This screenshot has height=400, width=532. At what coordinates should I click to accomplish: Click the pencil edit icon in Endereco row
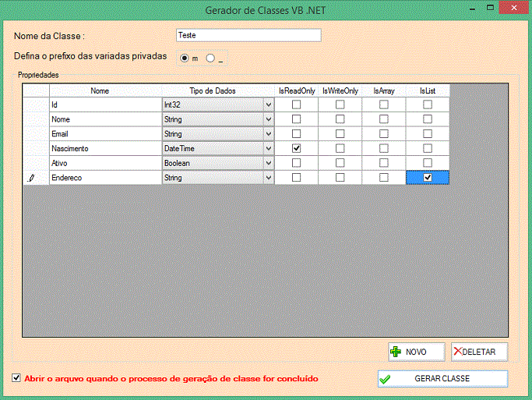tap(31, 178)
